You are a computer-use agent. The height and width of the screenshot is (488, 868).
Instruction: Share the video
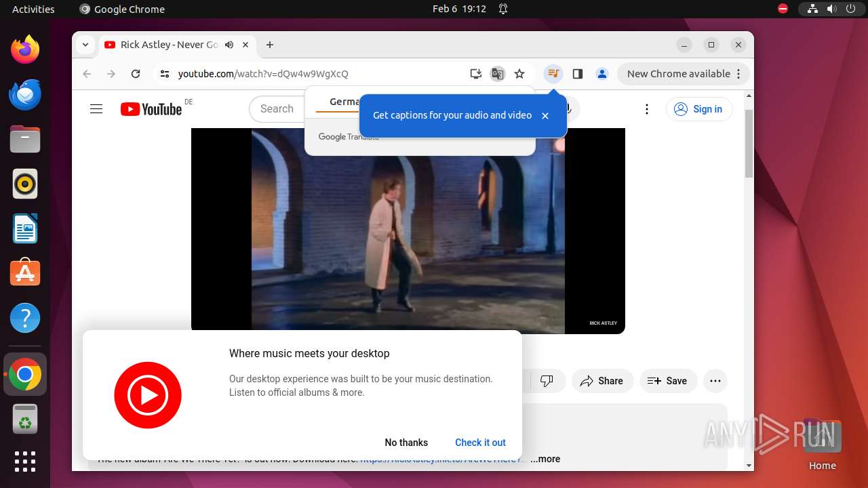click(602, 381)
